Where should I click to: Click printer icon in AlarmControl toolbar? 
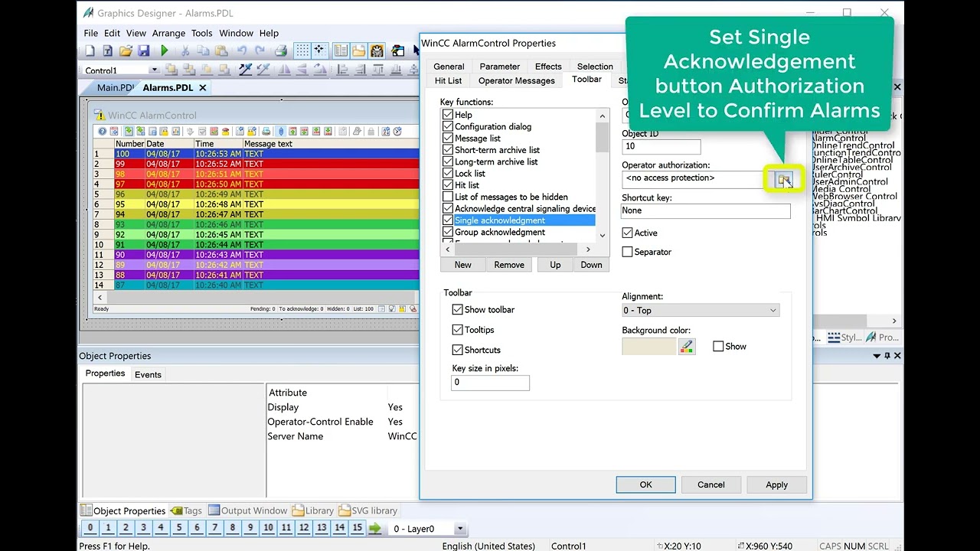pos(266,132)
